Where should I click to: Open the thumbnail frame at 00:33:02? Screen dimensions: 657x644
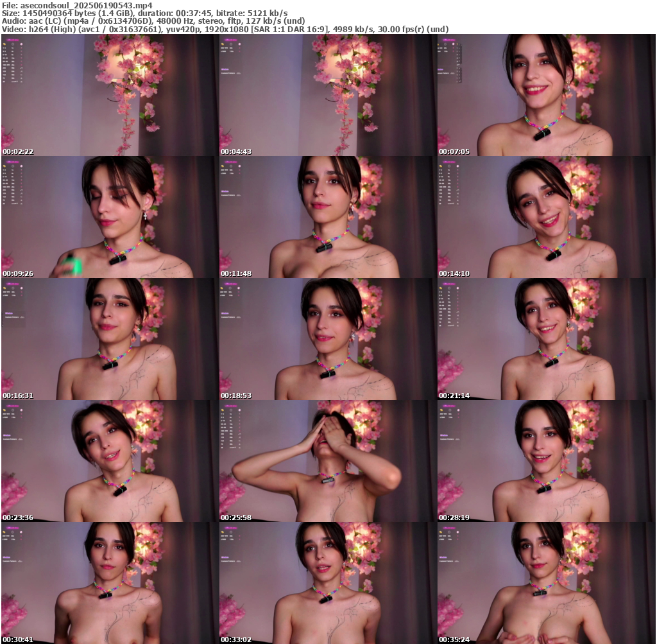point(328,583)
